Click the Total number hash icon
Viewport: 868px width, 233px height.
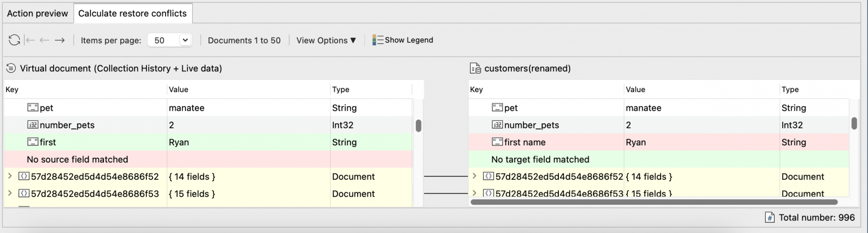coord(770,218)
